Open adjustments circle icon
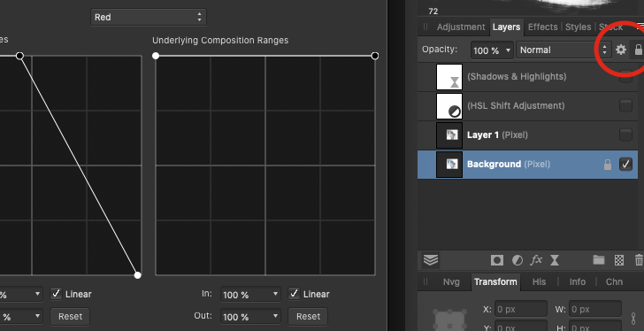This screenshot has height=331, width=644. point(517,260)
